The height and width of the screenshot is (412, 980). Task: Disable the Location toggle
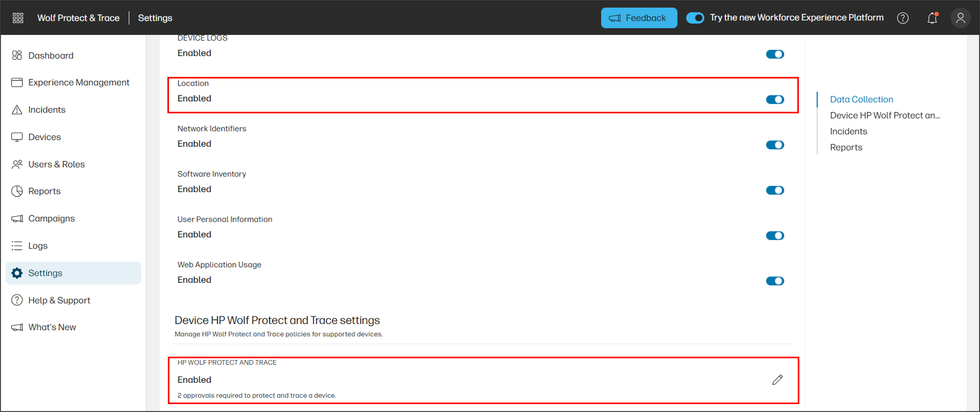(775, 99)
